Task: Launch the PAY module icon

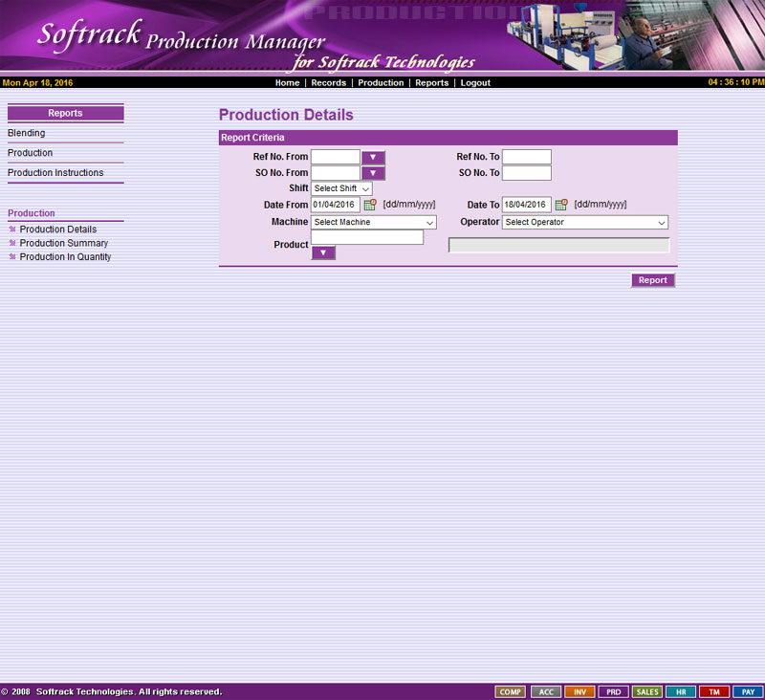Action: (x=749, y=691)
